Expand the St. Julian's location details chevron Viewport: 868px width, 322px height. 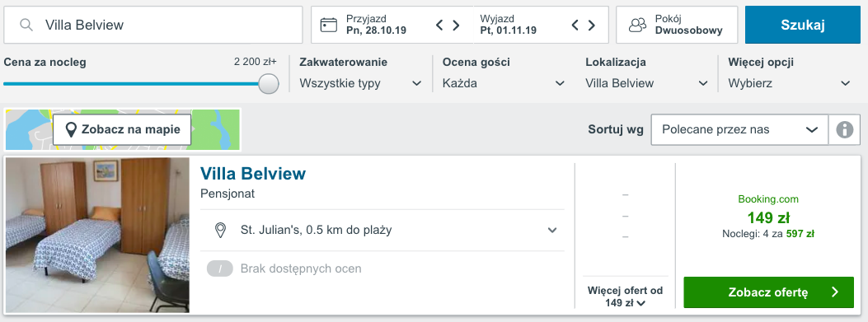point(552,230)
